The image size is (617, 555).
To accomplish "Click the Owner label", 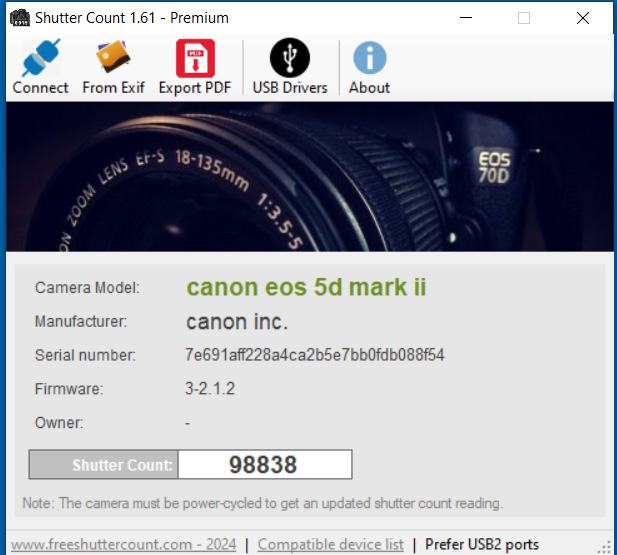I will pyautogui.click(x=59, y=423).
